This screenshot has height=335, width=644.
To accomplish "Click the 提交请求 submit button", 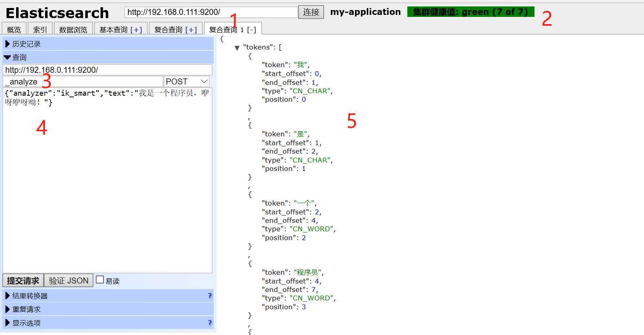I will tap(23, 280).
